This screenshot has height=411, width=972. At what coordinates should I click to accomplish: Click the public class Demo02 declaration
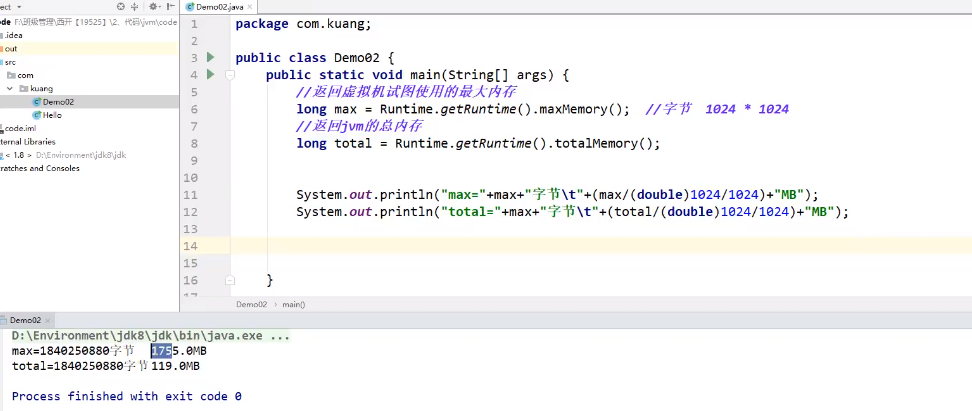315,58
